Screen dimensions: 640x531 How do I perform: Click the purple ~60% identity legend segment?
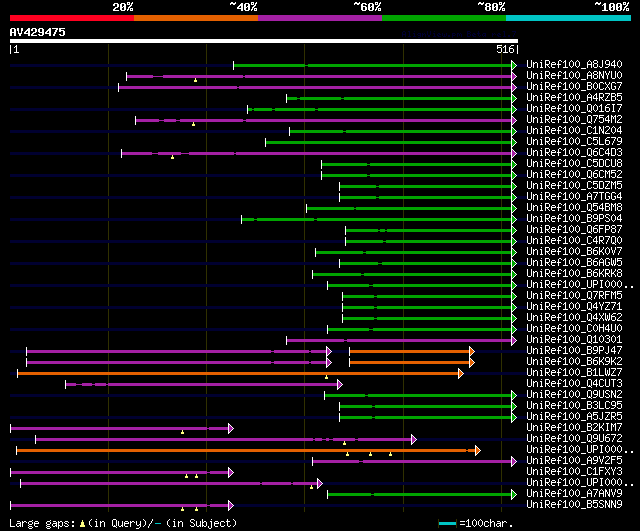point(320,18)
